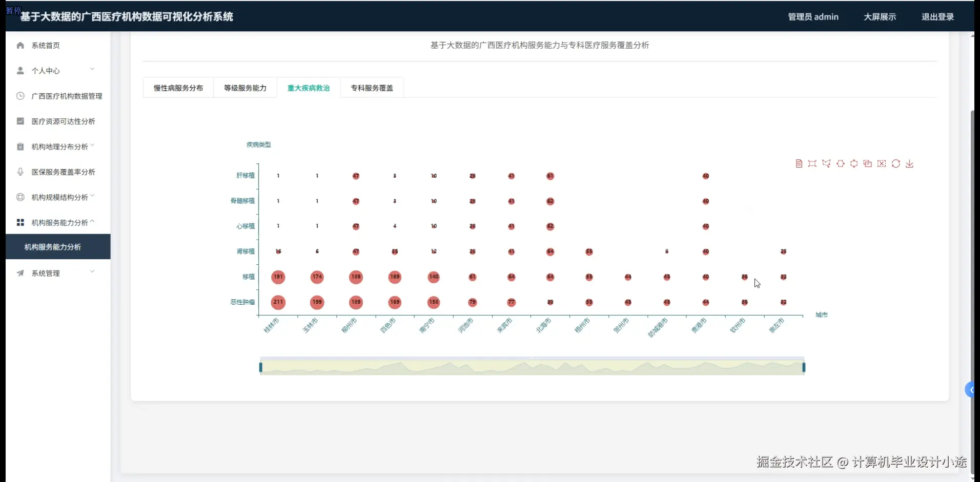The image size is (980, 482).
Task: Click the 崇左市 x-axis label
Action: click(777, 325)
